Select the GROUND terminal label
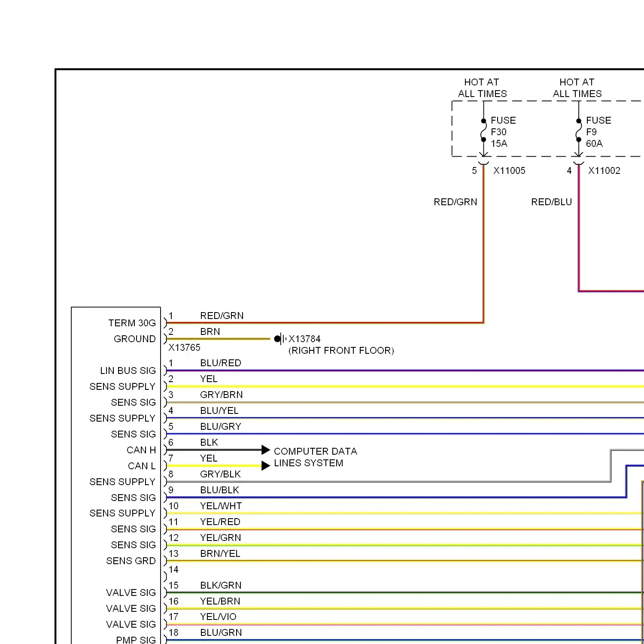The width and height of the screenshot is (644, 644). (x=135, y=339)
